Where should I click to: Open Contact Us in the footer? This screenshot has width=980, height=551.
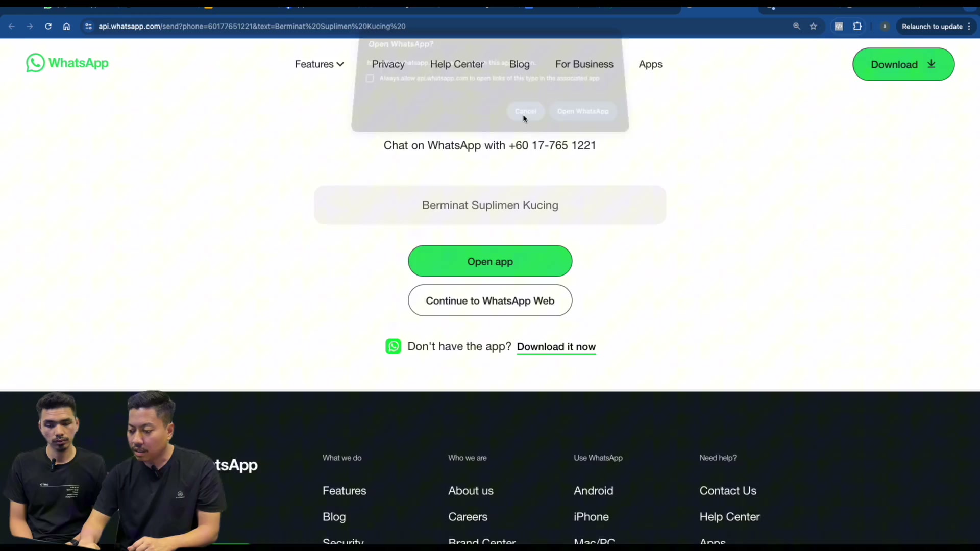point(728,491)
